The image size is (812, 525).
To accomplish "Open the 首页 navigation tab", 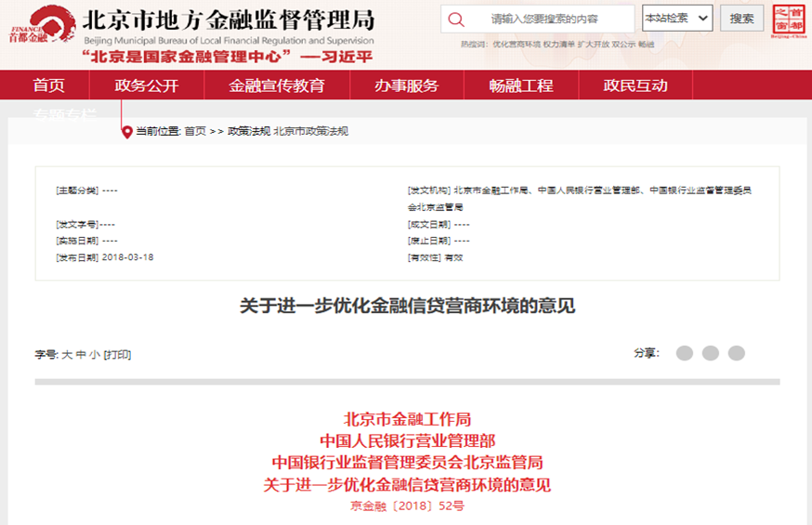I will [48, 85].
